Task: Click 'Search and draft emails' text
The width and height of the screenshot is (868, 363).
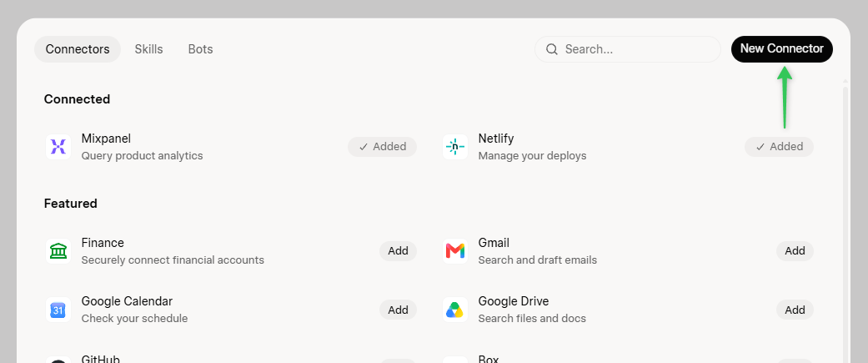Action: [538, 260]
